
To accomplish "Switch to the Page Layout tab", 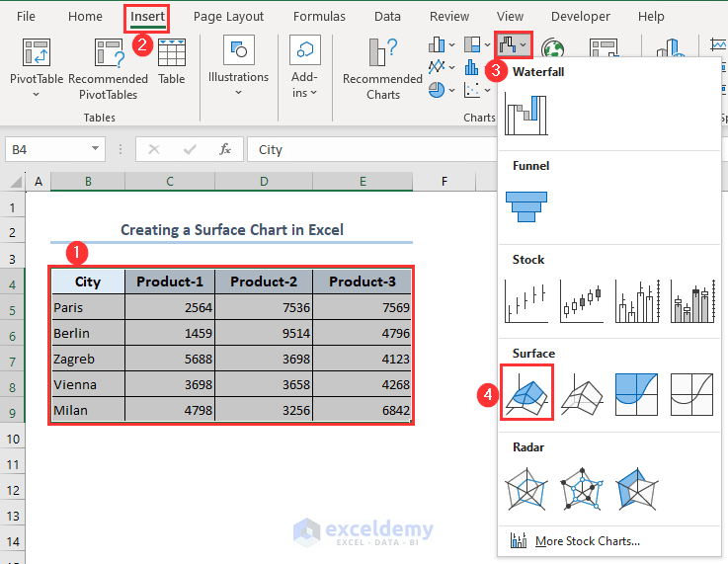I will pyautogui.click(x=228, y=16).
